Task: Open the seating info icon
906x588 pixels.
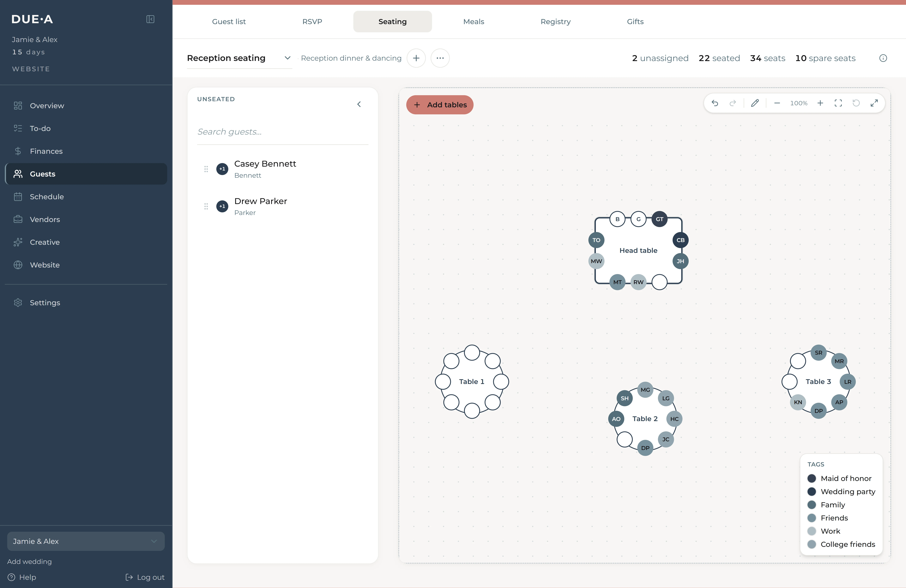Action: 883,58
